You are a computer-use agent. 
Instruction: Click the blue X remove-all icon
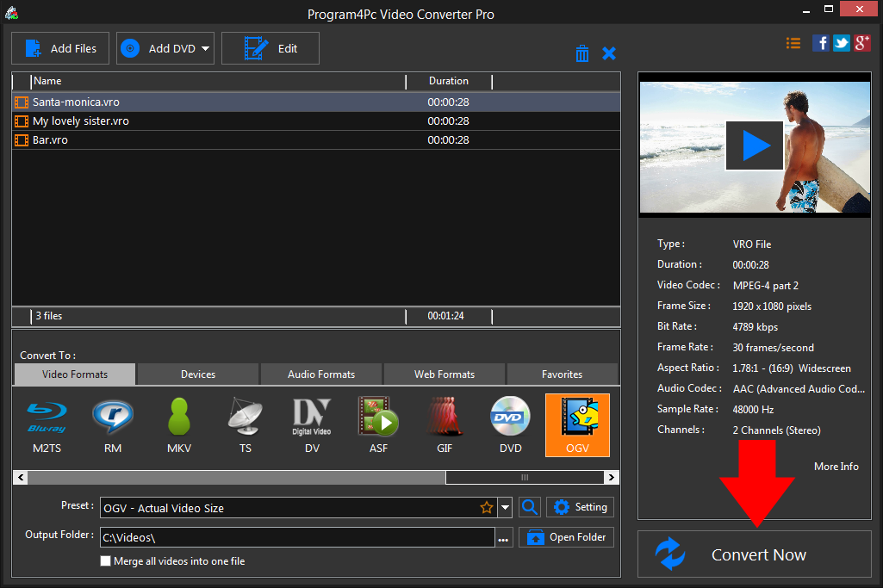[x=609, y=53]
